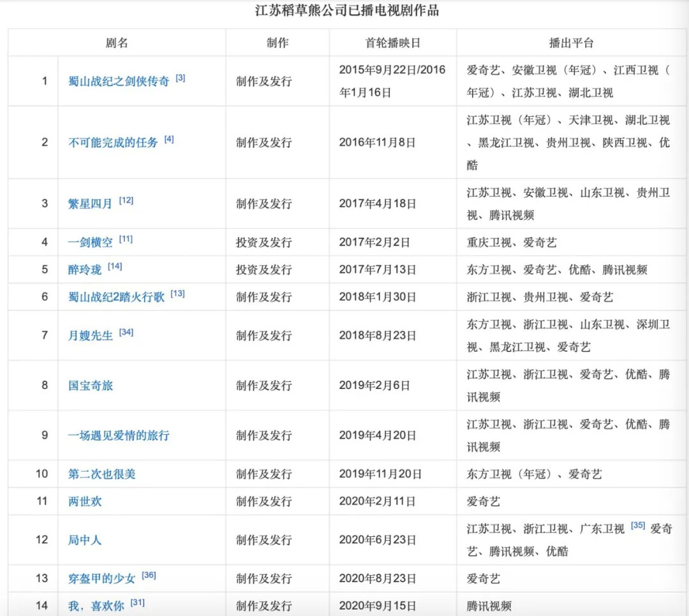This screenshot has height=616, width=689.
Task: Select the table title 江苏稻草熊公司已播电视剧作品
Action: 347,11
